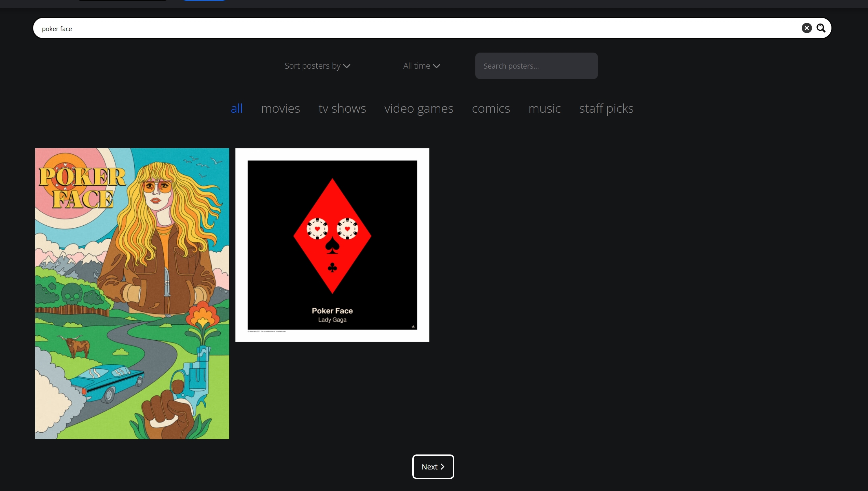Switch to the movies tab

(280, 109)
